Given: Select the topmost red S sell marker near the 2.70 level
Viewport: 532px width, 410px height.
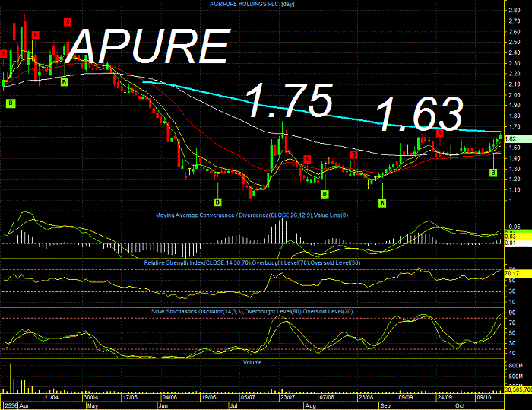Looking at the screenshot, I should [68, 22].
